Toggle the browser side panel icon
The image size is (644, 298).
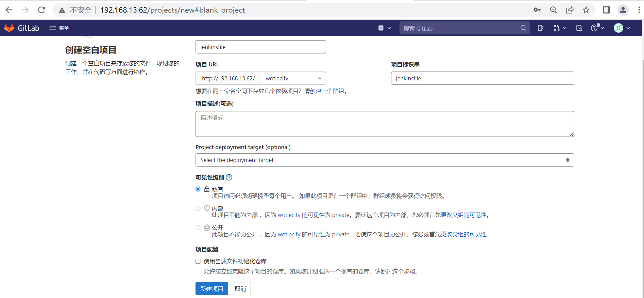tap(607, 10)
